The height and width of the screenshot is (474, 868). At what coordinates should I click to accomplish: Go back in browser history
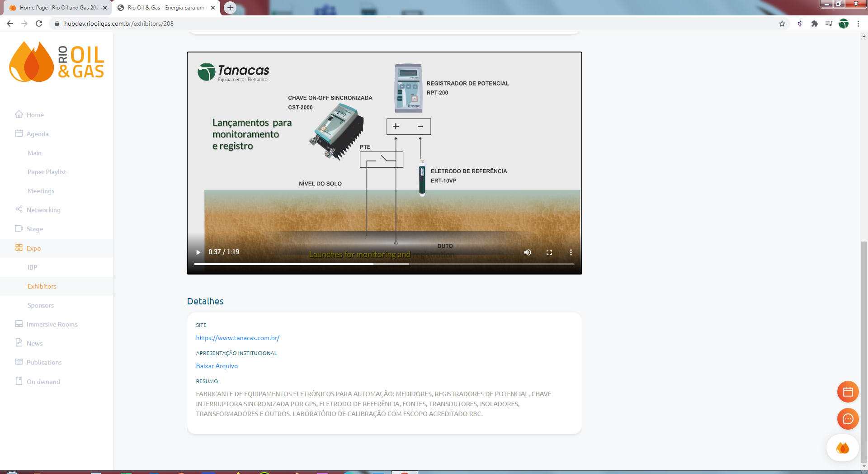pos(10,24)
